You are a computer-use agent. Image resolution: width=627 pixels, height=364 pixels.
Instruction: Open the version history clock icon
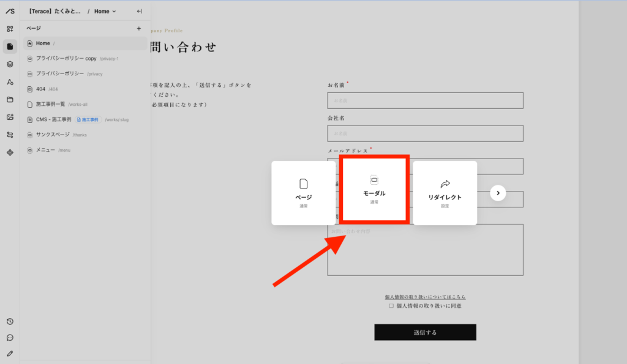(x=10, y=322)
